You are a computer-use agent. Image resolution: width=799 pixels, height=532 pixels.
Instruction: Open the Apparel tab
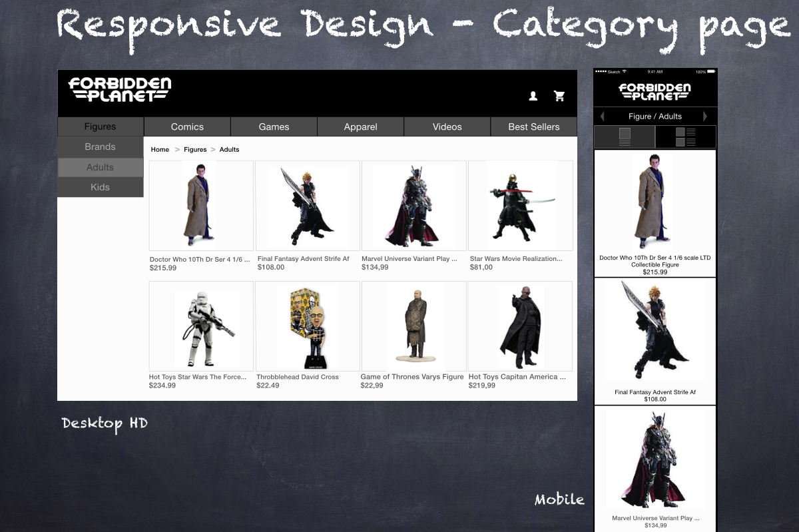point(361,127)
